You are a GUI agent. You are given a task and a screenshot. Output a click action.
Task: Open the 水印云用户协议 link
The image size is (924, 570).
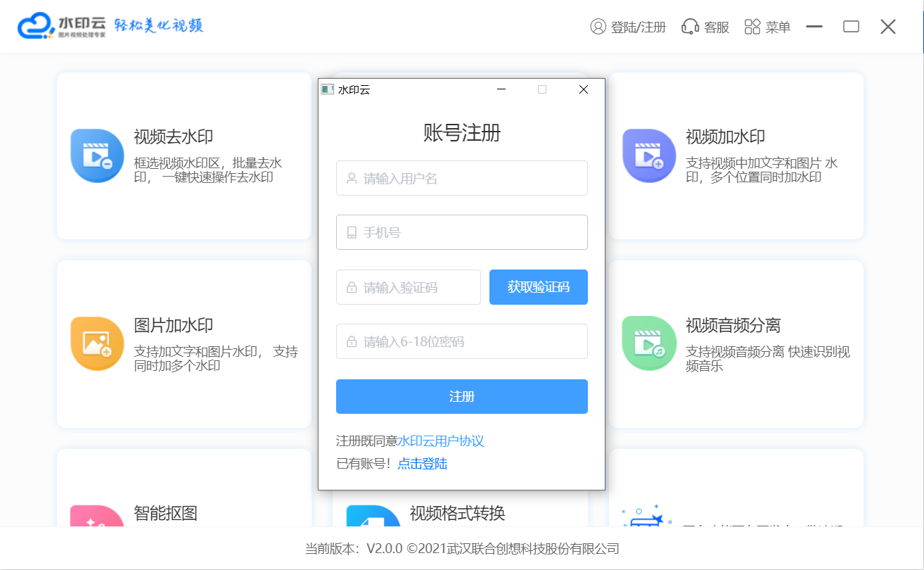440,441
